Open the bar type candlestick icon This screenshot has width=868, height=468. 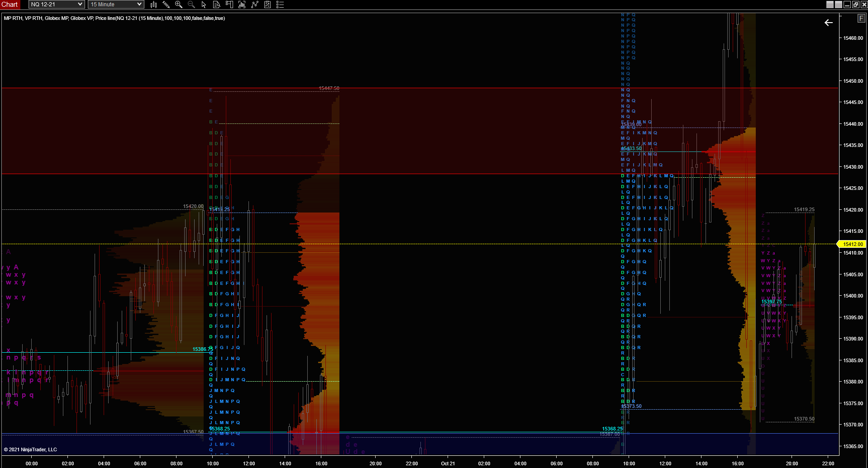tap(154, 5)
